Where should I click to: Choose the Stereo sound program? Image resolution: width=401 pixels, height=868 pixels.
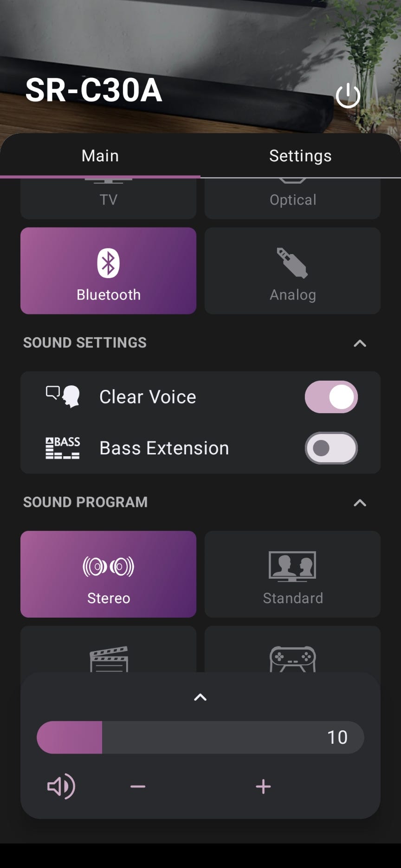(108, 574)
